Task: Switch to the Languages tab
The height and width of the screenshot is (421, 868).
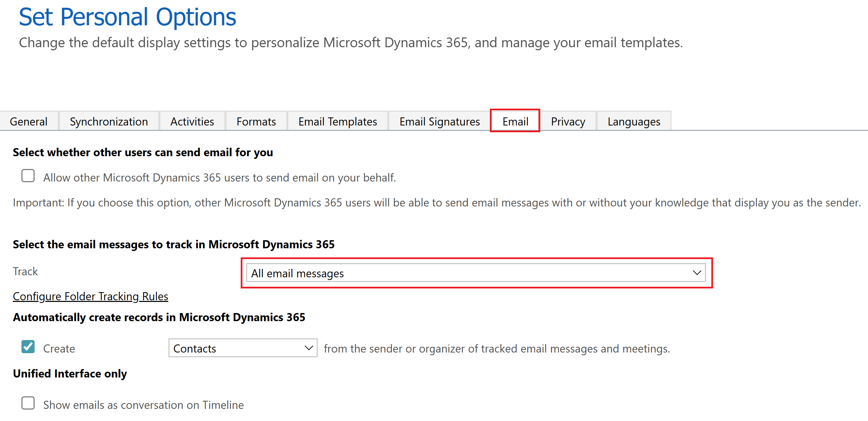Action: point(634,121)
